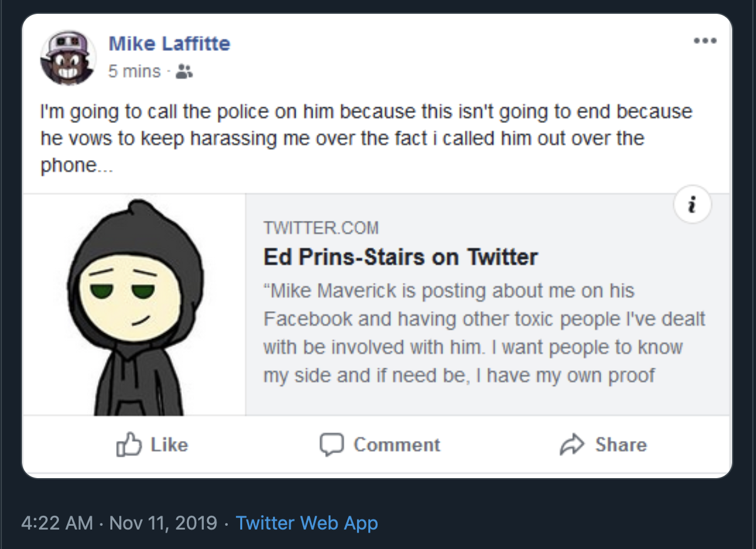Click the Share arrow icon
Viewport: 756px width, 549px height.
pos(571,445)
